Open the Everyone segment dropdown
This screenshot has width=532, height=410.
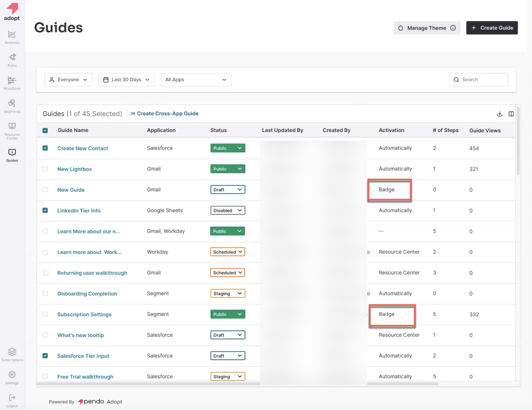(68, 80)
